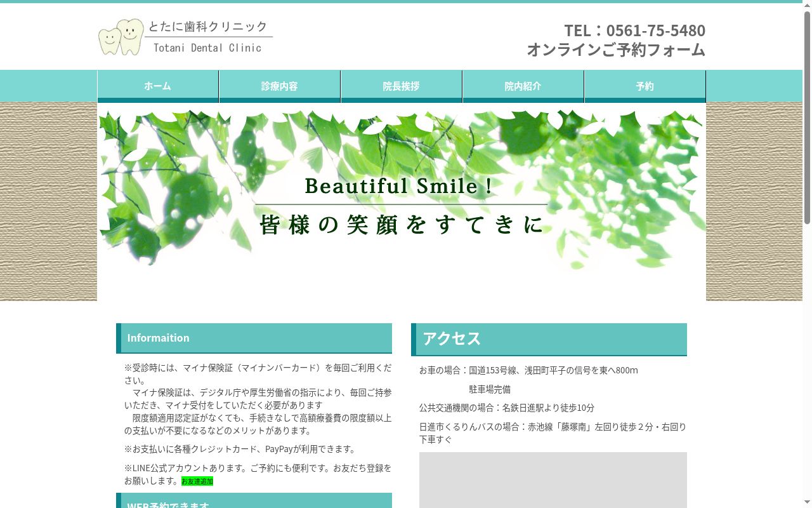Open the 診療内容 menu item

[x=280, y=86]
